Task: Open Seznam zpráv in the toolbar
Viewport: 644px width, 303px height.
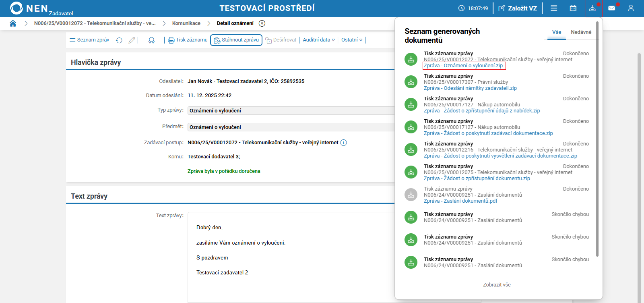Action: (89, 40)
